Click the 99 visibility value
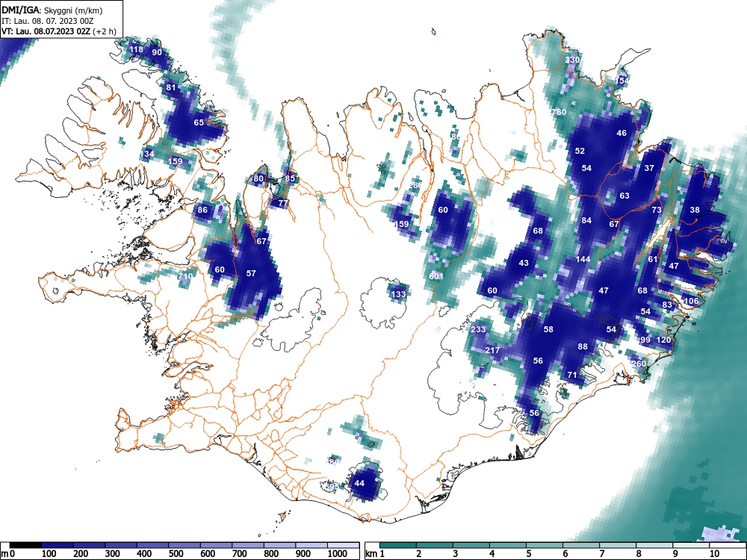The image size is (747, 560). point(645,340)
